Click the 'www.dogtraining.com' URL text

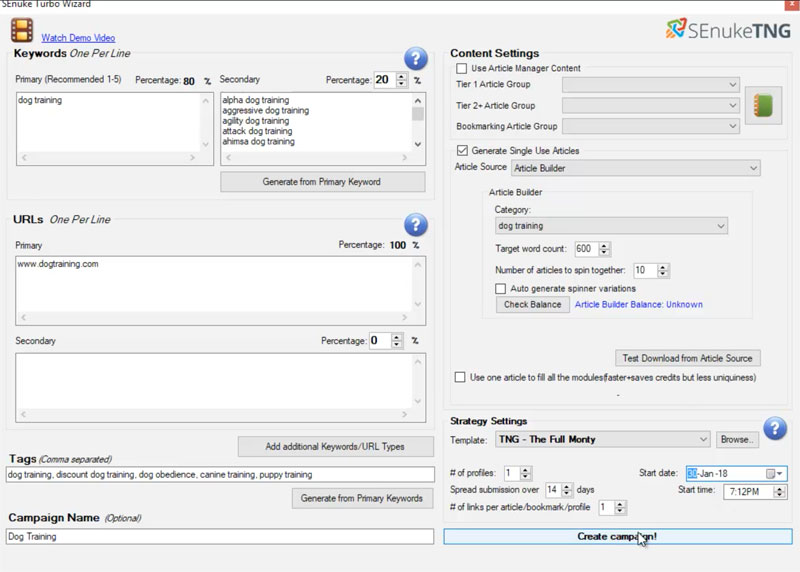coord(58,264)
